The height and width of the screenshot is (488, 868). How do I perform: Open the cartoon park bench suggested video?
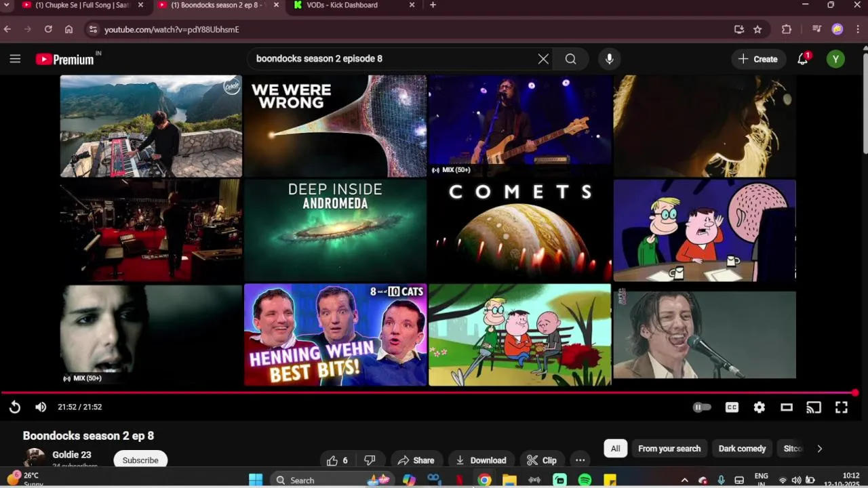point(520,335)
